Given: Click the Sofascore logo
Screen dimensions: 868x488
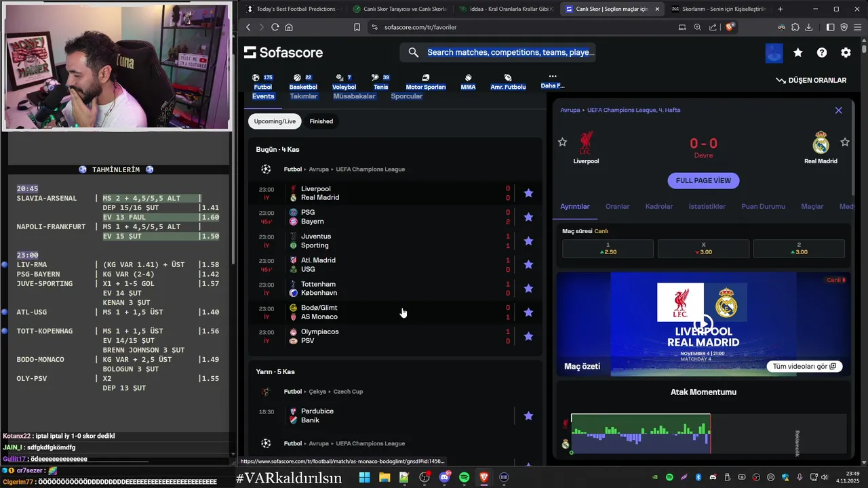Looking at the screenshot, I should tap(283, 53).
